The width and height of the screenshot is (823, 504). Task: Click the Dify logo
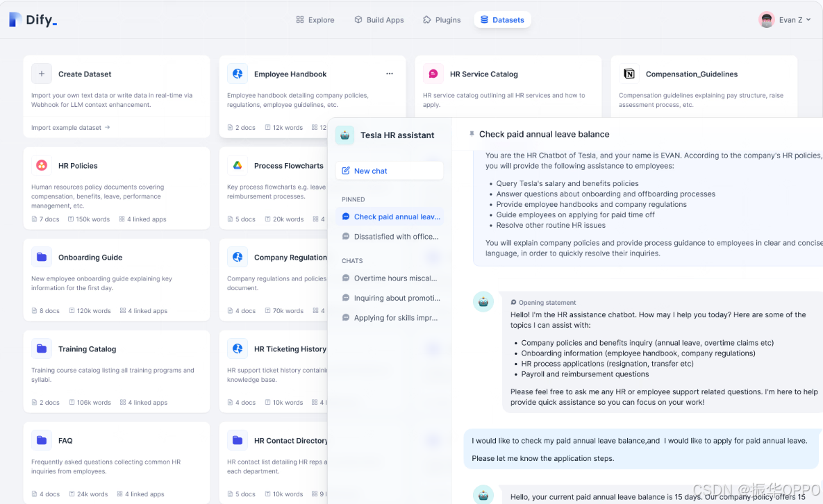point(33,20)
